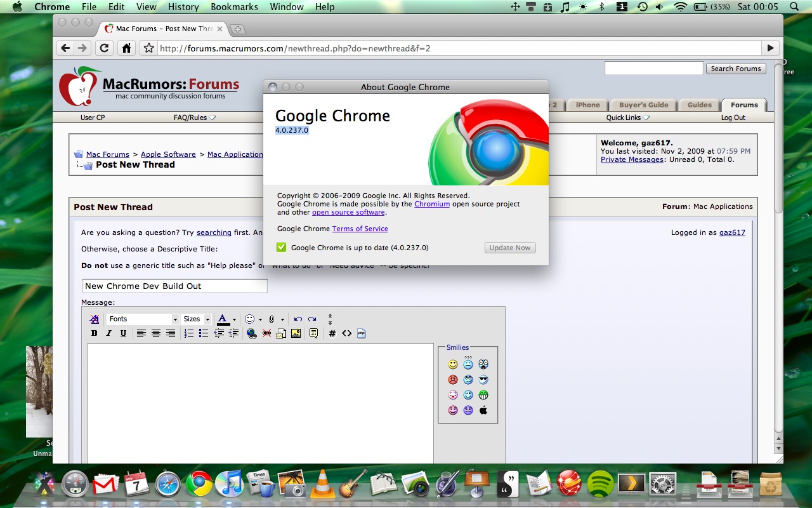This screenshot has height=508, width=812.
Task: Open text color picker dropdown arrow
Action: (234, 319)
